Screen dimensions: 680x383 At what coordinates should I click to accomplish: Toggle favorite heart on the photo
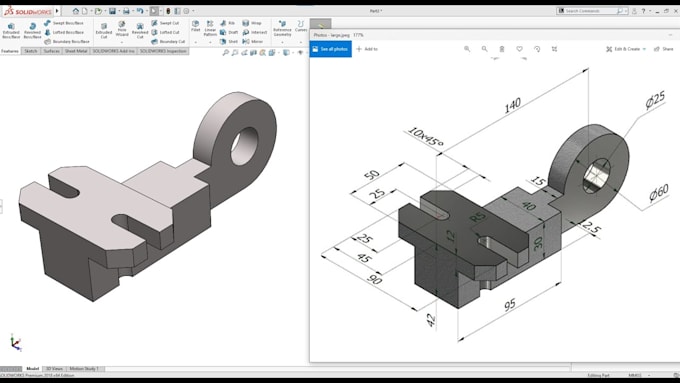point(519,49)
